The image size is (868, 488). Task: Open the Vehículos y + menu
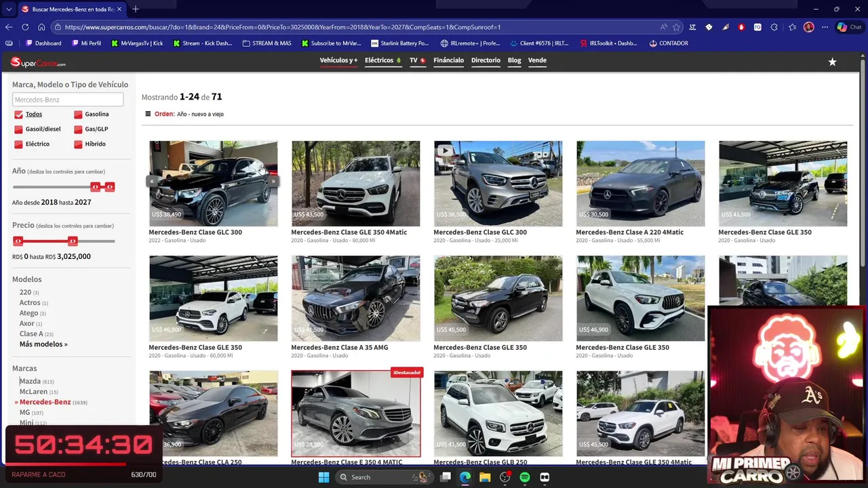[x=338, y=60]
